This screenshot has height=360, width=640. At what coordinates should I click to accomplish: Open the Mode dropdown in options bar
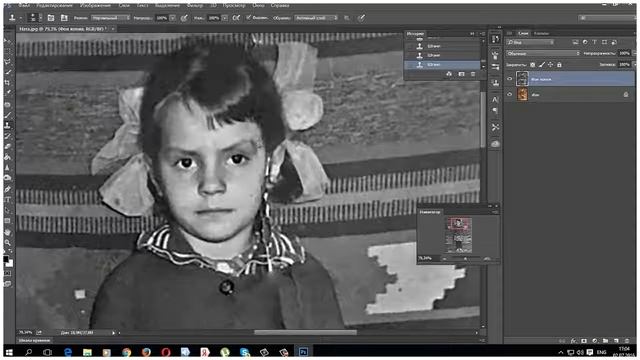tap(110, 18)
